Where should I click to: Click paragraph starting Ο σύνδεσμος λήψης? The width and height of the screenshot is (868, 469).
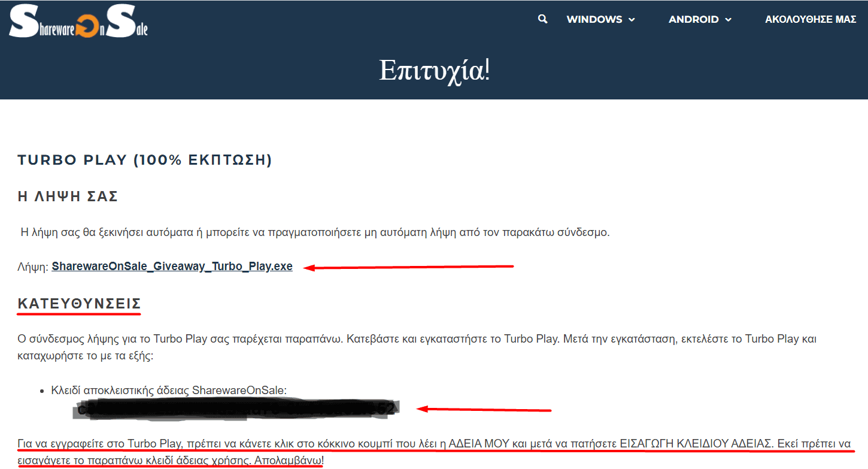point(418,347)
